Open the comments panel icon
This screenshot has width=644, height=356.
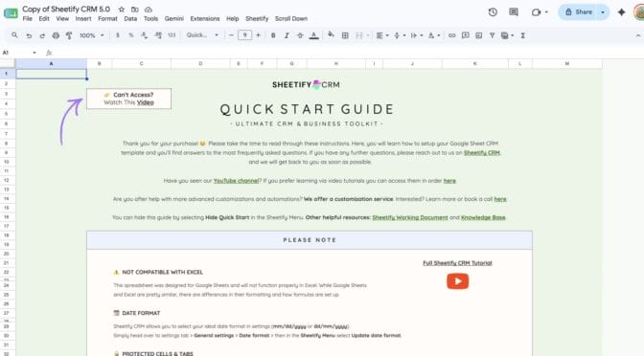(514, 12)
